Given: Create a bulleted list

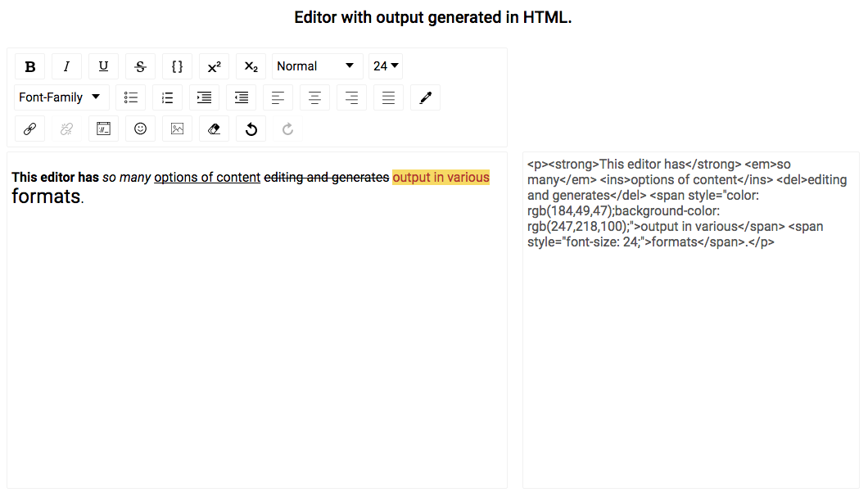Looking at the screenshot, I should click(x=130, y=97).
